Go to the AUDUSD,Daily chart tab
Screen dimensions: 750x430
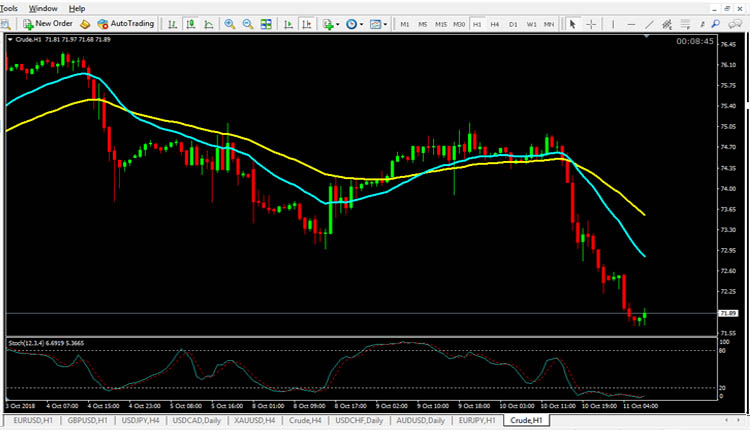point(420,420)
